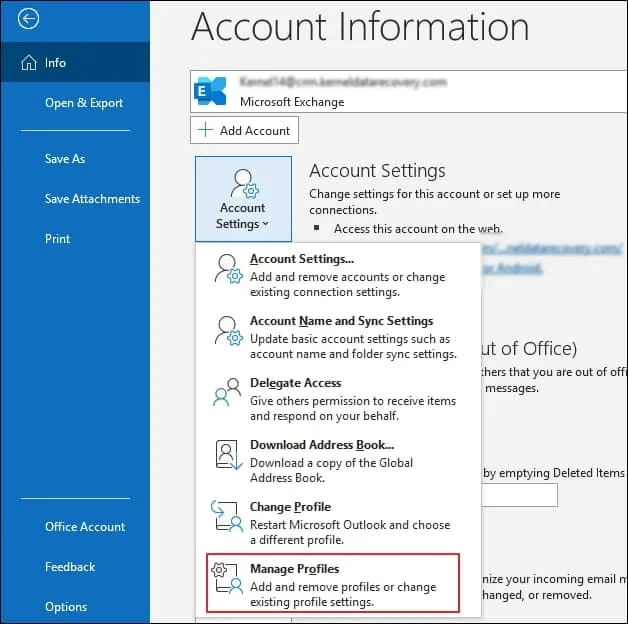Click 'Update basic account settings such as' text
Screen dimensions: 628x624
(350, 339)
